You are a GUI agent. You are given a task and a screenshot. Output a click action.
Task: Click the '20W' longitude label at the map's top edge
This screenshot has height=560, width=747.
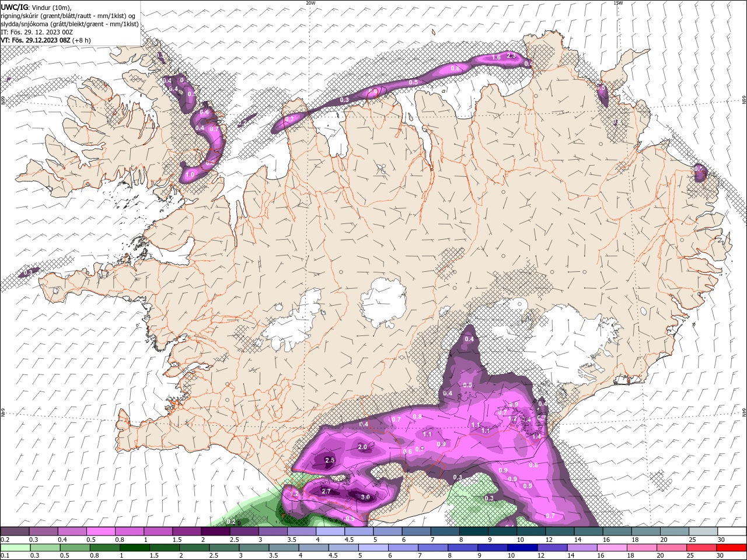tap(310, 3)
